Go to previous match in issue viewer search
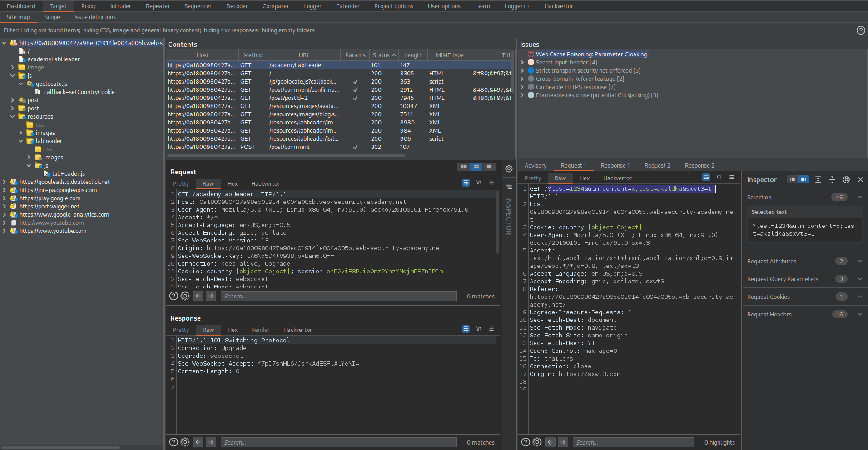868x450 pixels. coord(550,442)
